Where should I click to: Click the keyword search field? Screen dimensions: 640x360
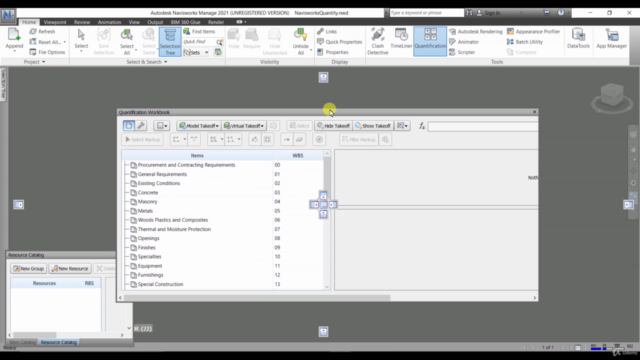pyautogui.click(x=427, y=13)
